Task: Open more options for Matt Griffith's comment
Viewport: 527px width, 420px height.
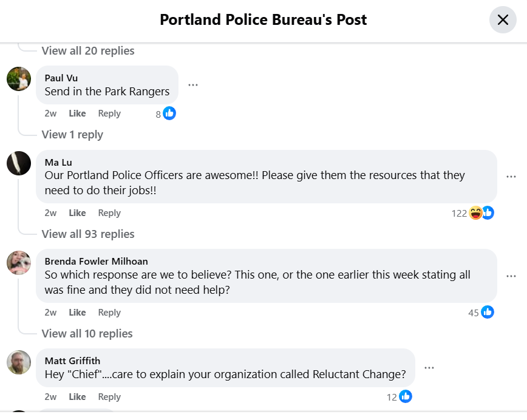Action: [429, 367]
